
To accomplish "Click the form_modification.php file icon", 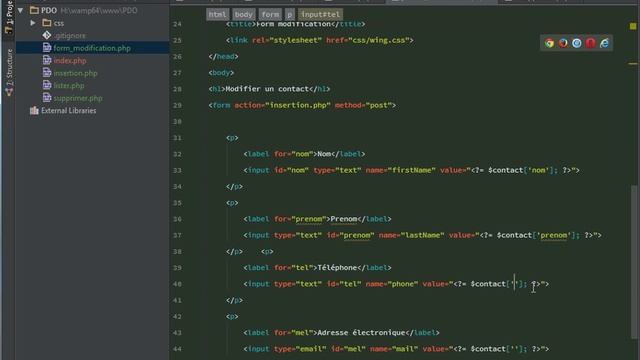I will coord(47,48).
